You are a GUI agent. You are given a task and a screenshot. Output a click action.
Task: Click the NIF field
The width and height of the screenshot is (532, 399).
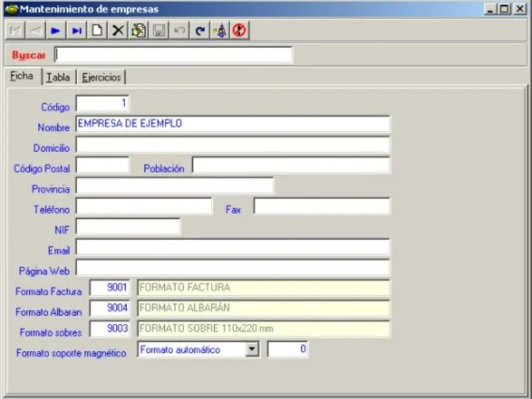pos(128,227)
